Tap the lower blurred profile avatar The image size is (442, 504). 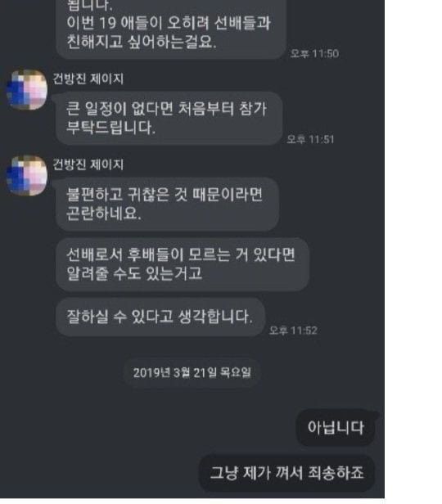click(27, 175)
